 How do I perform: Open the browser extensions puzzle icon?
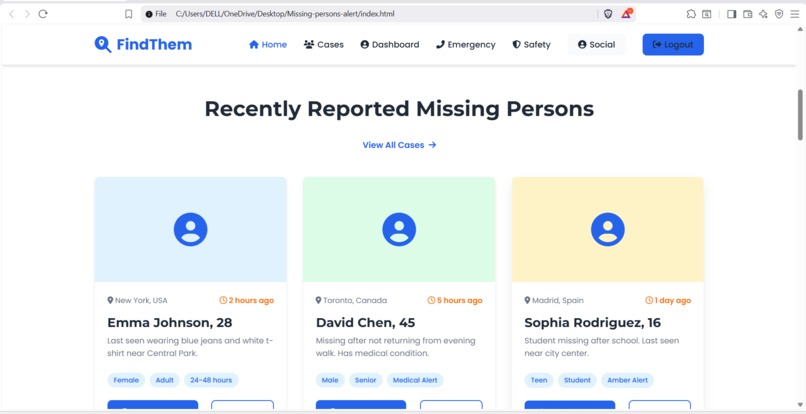691,14
